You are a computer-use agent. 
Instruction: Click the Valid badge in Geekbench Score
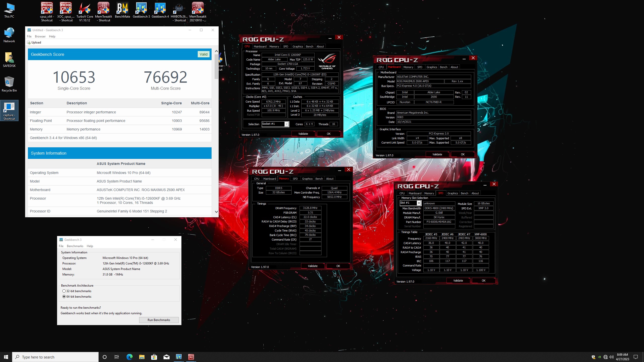204,54
